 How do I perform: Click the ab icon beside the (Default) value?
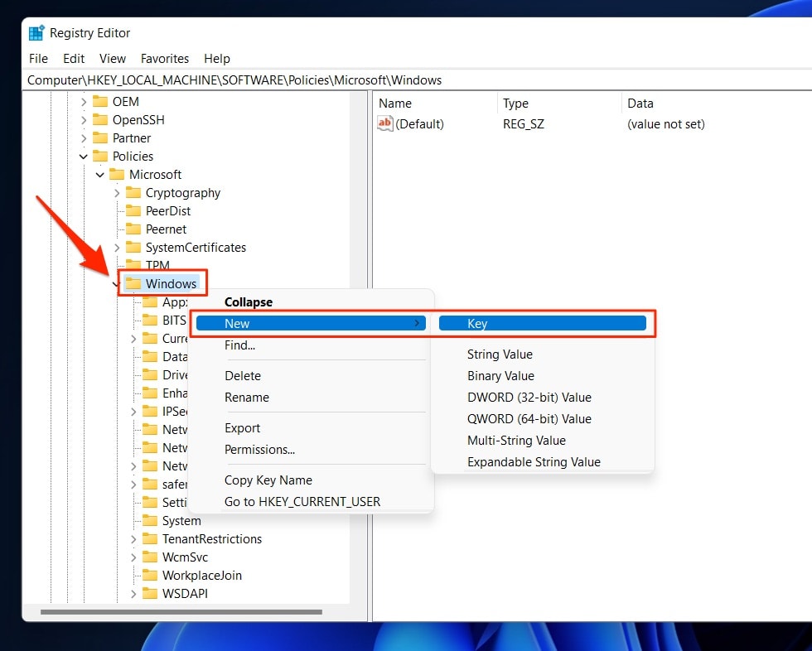point(384,123)
